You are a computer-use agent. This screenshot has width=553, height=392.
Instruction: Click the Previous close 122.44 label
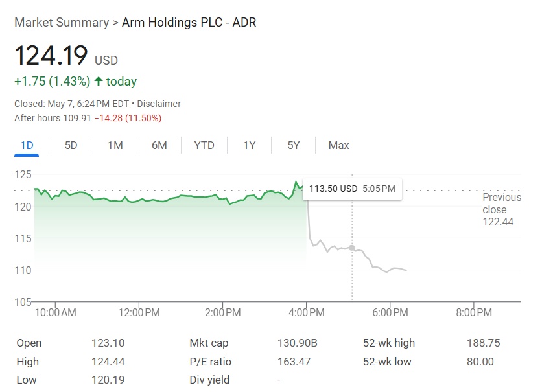click(x=501, y=209)
